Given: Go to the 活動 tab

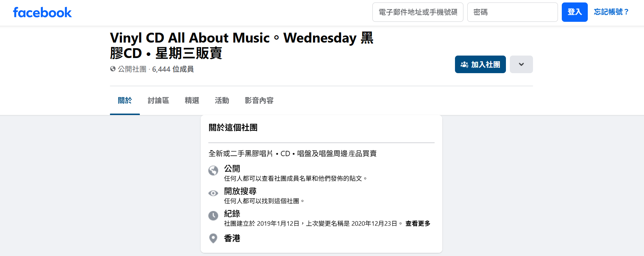Looking at the screenshot, I should coord(222,101).
